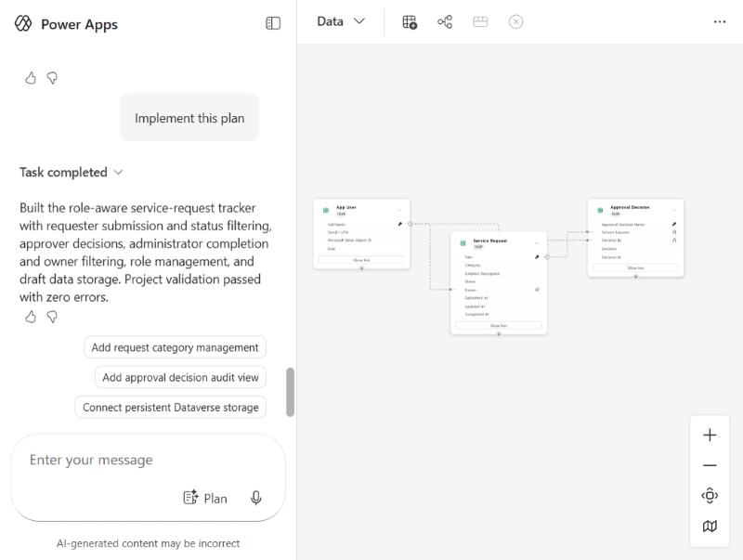743x560 pixels.
Task: Choose Add approval decision audit view suggestion
Action: 180,378
